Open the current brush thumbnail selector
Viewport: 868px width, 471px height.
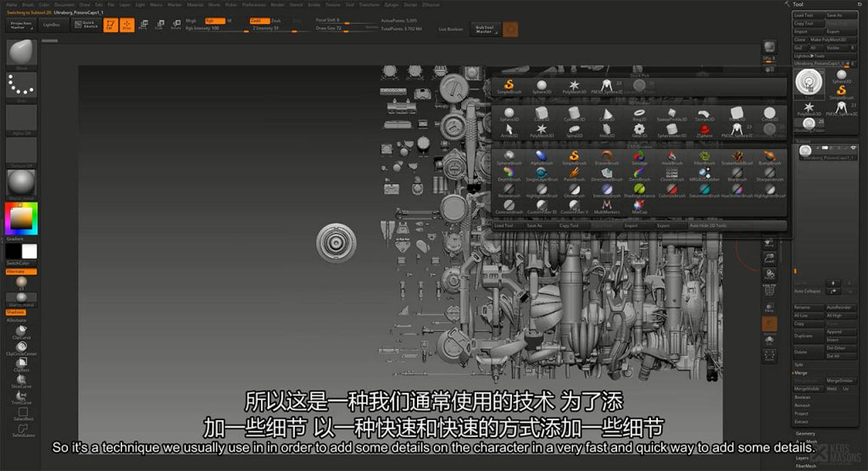tap(21, 53)
